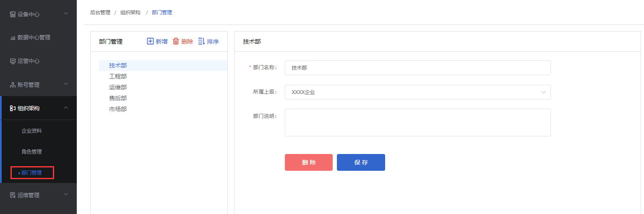Click the 数据中心管理 chart icon
644x214 pixels.
(x=13, y=38)
